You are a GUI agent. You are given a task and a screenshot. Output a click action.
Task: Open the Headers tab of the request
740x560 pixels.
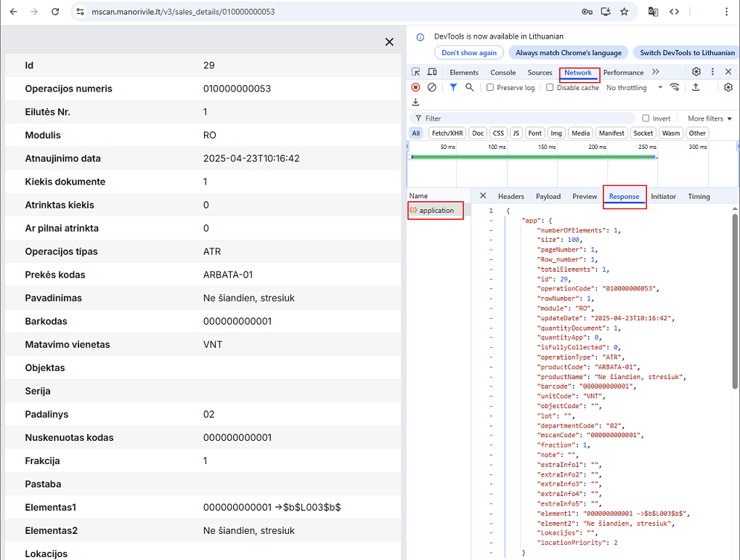coord(511,196)
